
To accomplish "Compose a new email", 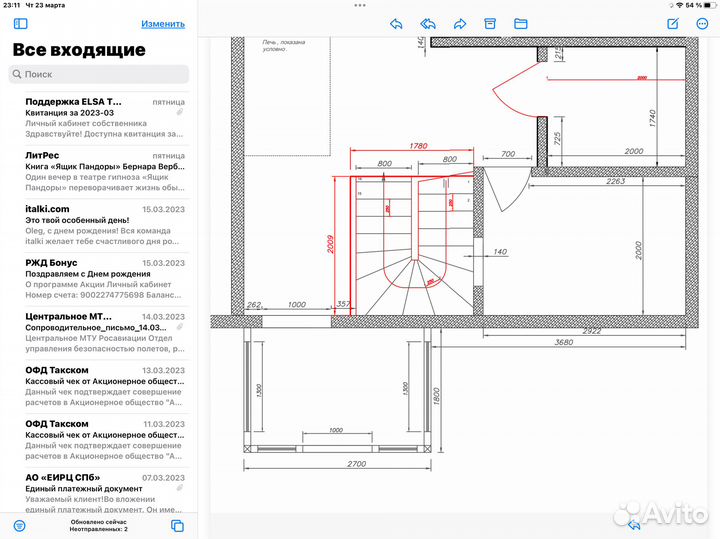I will (x=673, y=23).
